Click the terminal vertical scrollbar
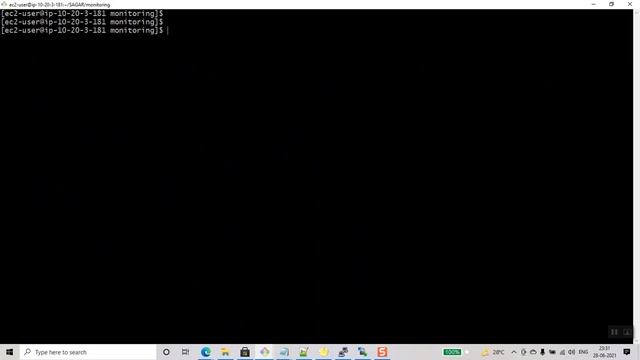 (x=636, y=176)
